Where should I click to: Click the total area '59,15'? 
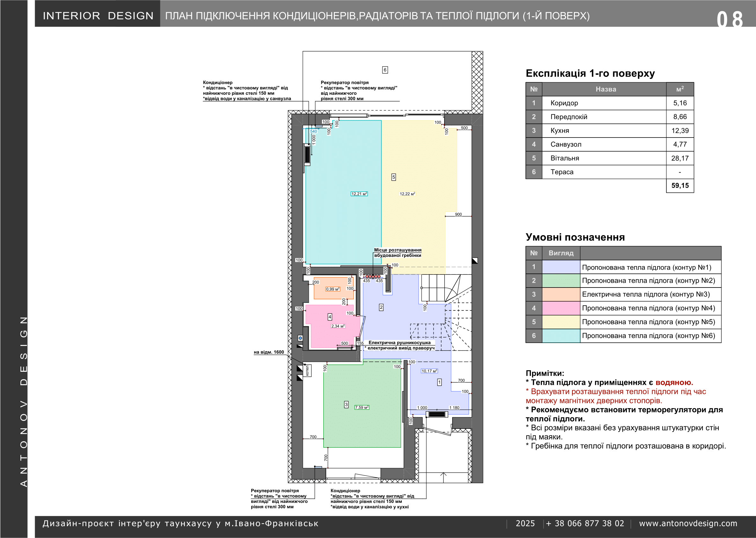pos(680,185)
